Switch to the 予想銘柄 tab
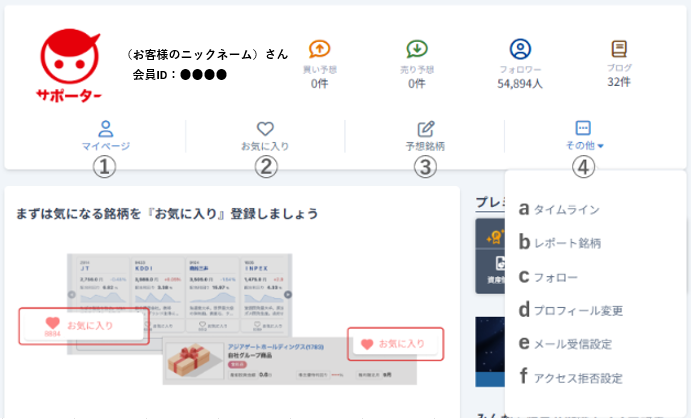691x419 pixels. click(425, 136)
